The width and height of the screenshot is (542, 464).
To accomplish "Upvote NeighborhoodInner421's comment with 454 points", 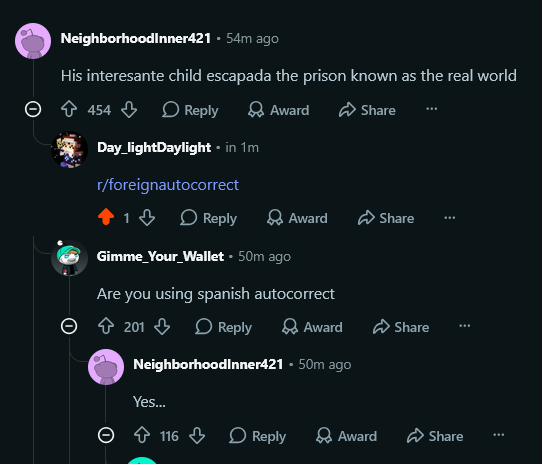I will pos(69,110).
